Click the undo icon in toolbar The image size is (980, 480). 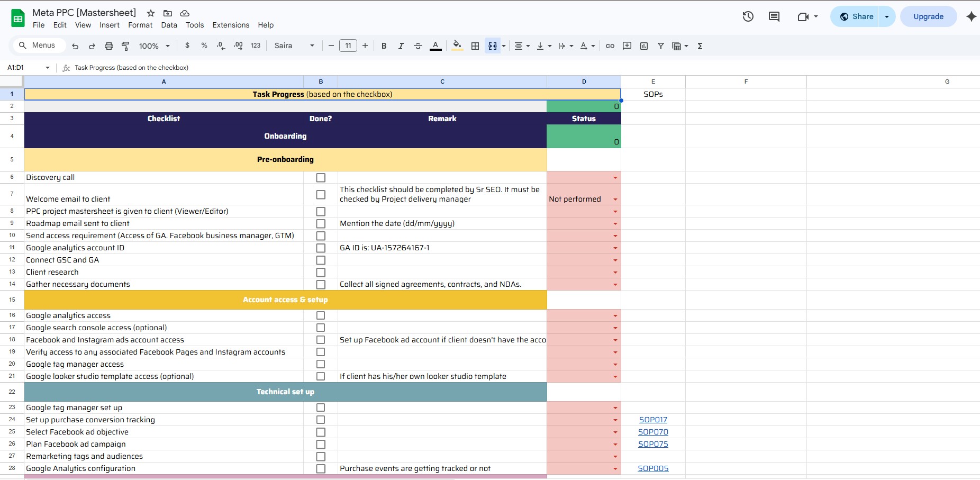click(x=75, y=46)
